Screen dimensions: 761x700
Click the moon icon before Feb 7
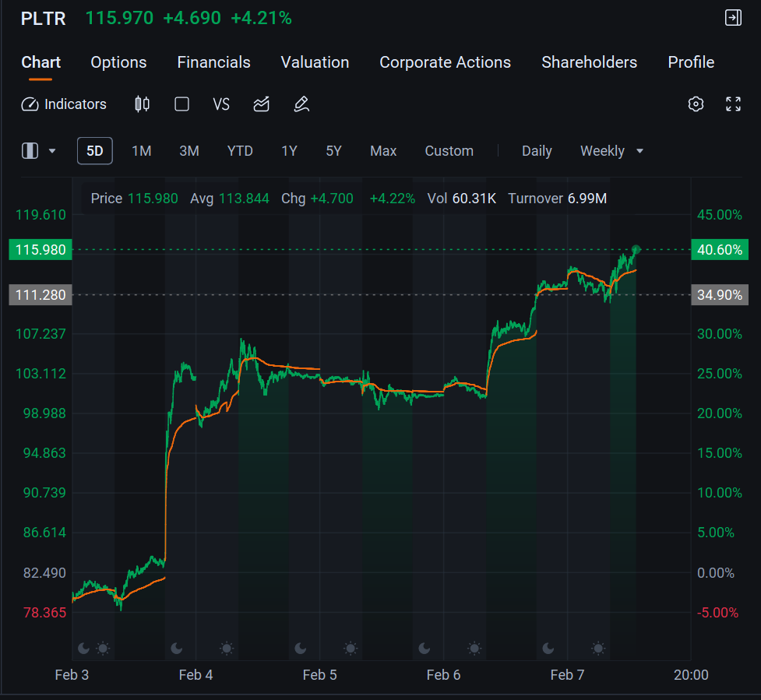(x=548, y=648)
